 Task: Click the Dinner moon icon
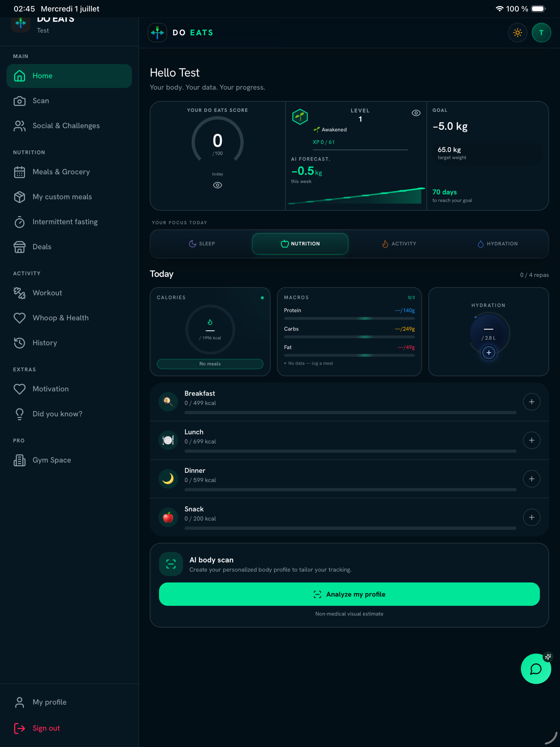click(168, 479)
